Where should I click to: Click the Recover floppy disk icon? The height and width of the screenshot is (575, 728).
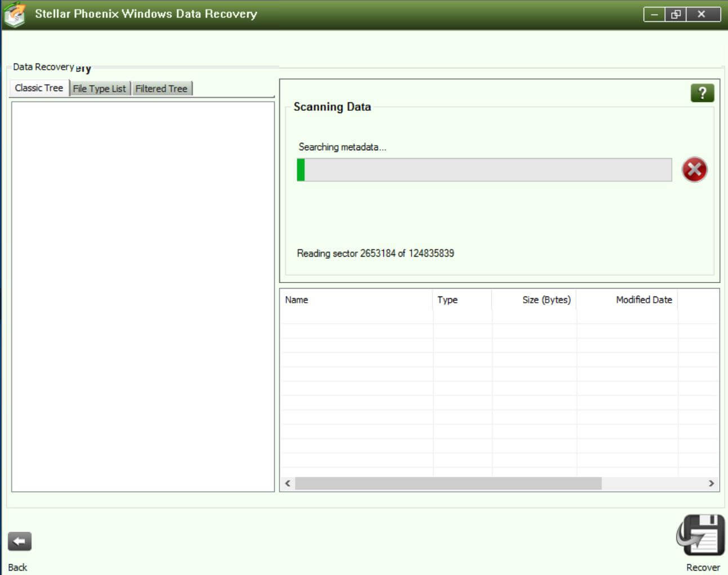click(x=700, y=534)
